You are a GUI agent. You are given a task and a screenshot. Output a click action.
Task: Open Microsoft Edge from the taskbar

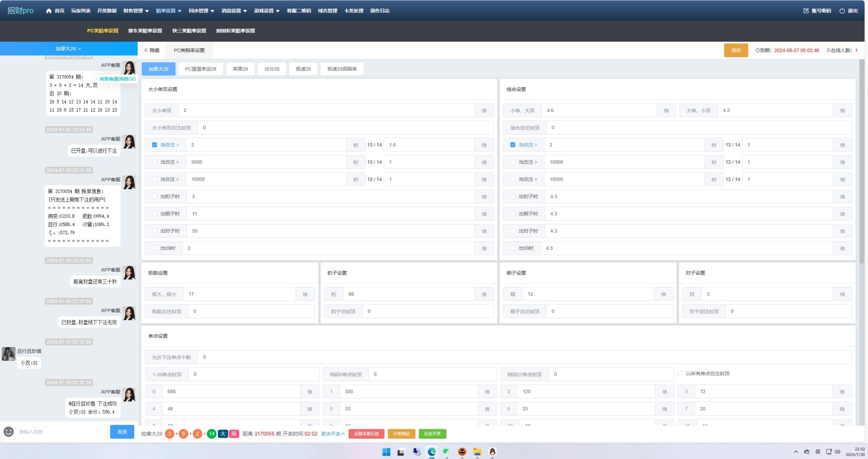tap(431, 452)
